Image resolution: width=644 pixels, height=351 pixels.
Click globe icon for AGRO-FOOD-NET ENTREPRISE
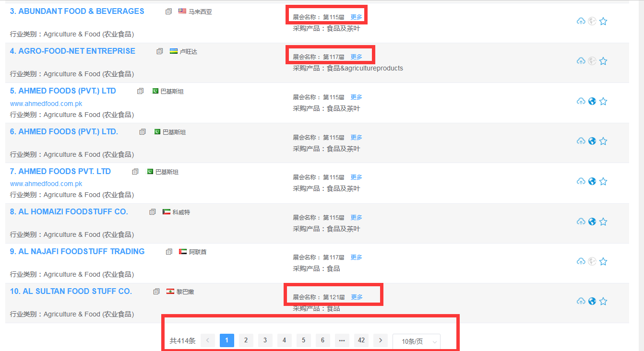592,61
